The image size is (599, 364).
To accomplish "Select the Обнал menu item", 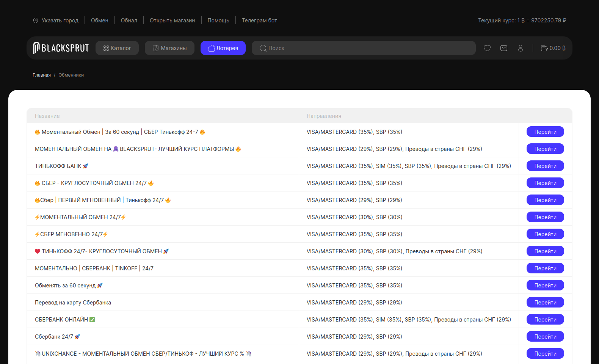I will point(129,20).
